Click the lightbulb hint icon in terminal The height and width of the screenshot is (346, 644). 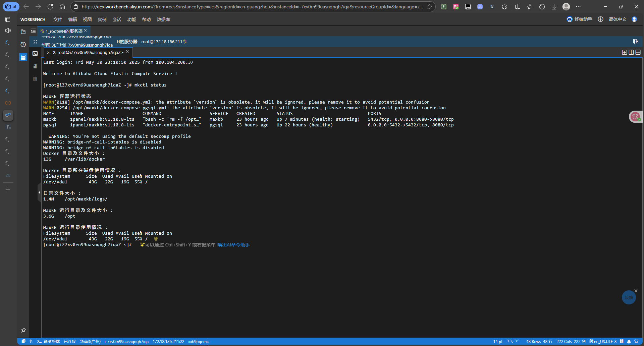[x=156, y=239]
